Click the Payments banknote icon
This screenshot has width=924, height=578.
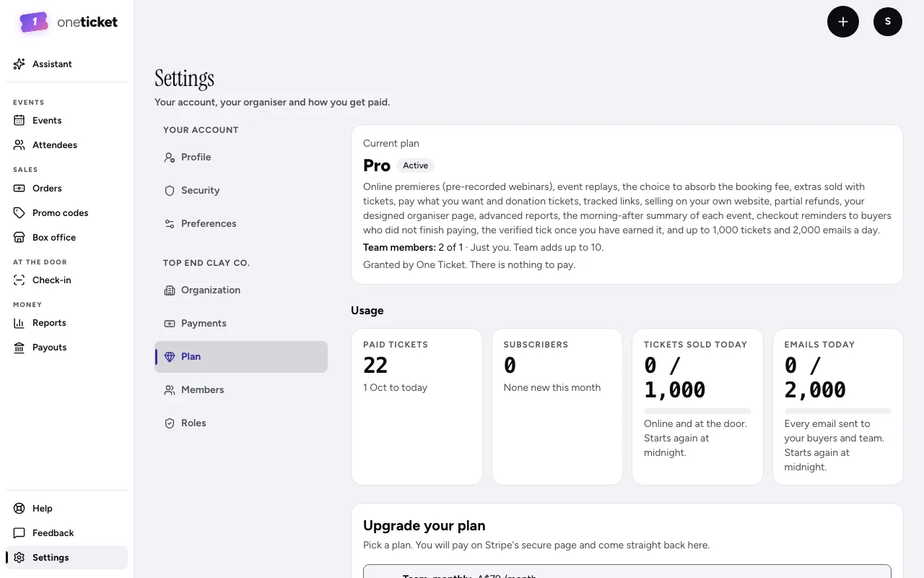coord(170,324)
